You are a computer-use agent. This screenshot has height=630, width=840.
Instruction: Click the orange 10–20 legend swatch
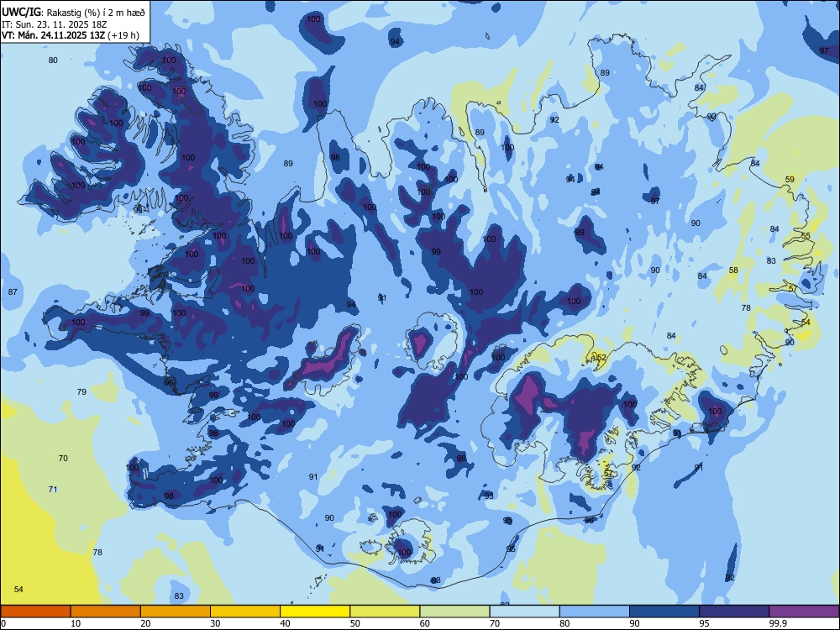click(106, 612)
